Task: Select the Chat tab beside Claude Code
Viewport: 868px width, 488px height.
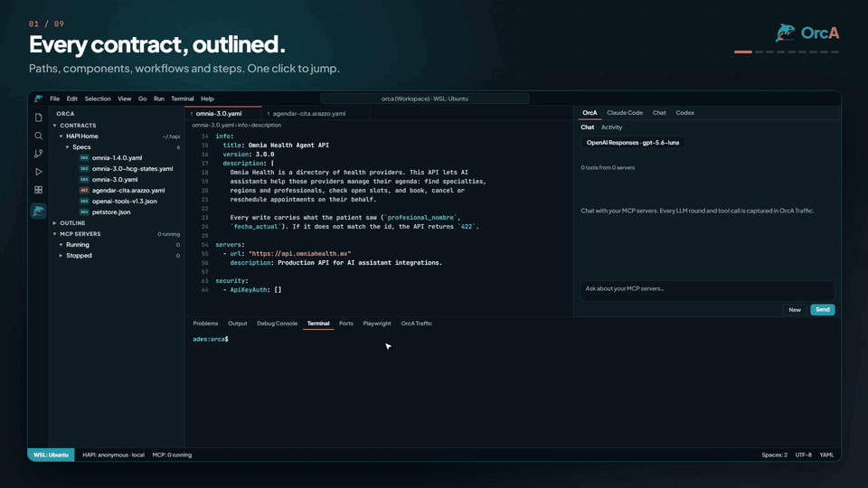Action: pyautogui.click(x=659, y=113)
